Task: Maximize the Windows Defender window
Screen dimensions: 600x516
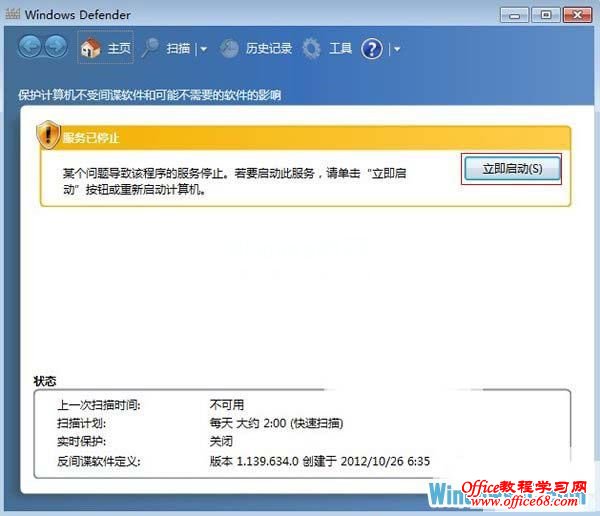Action: click(546, 15)
